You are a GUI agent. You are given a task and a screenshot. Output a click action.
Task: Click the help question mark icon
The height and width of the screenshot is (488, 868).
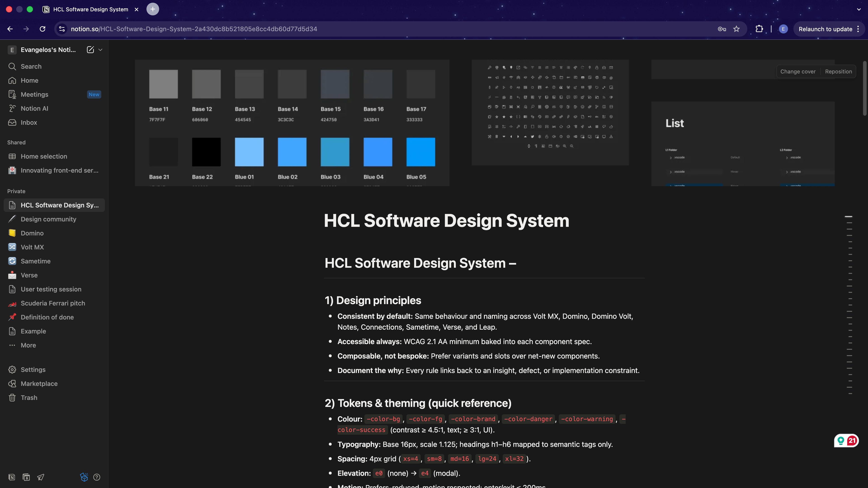pos(97,477)
